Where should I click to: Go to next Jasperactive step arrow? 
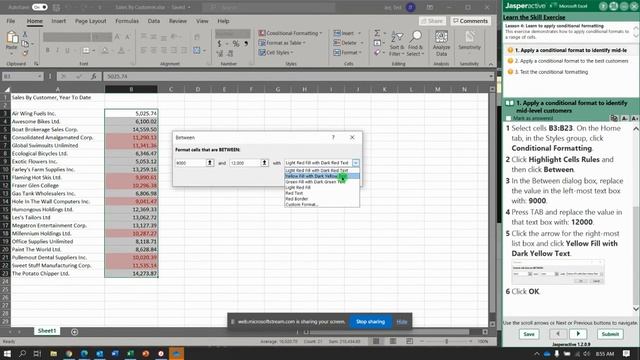(578, 334)
